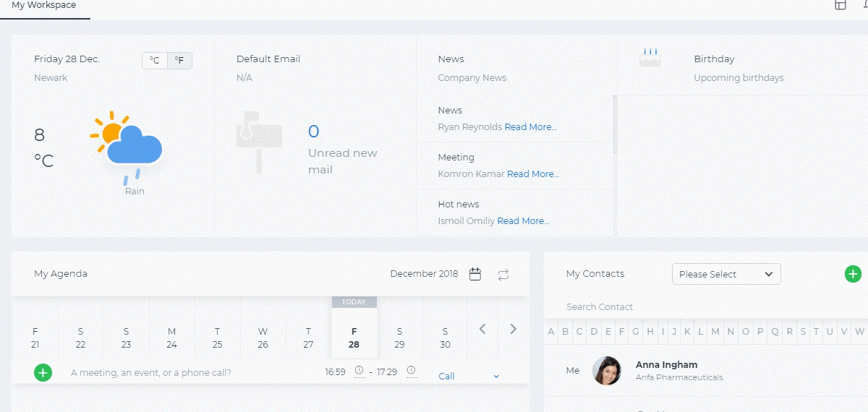The image size is (868, 412).
Task: Switch temperature to Fahrenheit
Action: pyautogui.click(x=179, y=61)
